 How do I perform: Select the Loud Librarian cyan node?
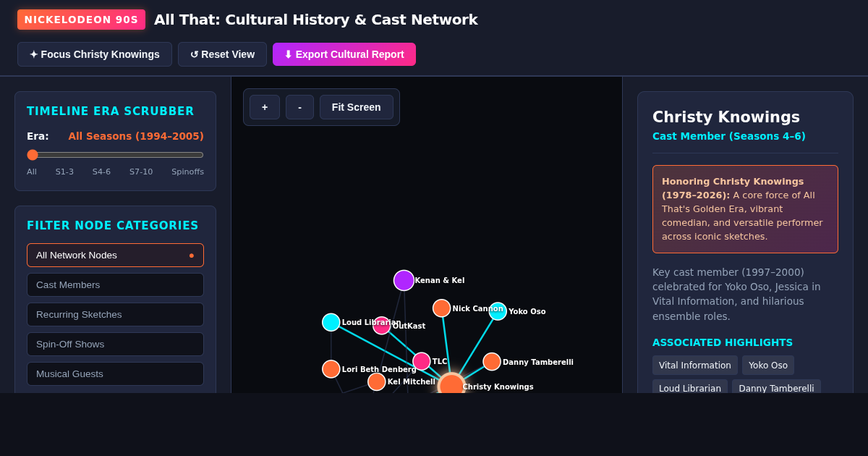tap(331, 322)
